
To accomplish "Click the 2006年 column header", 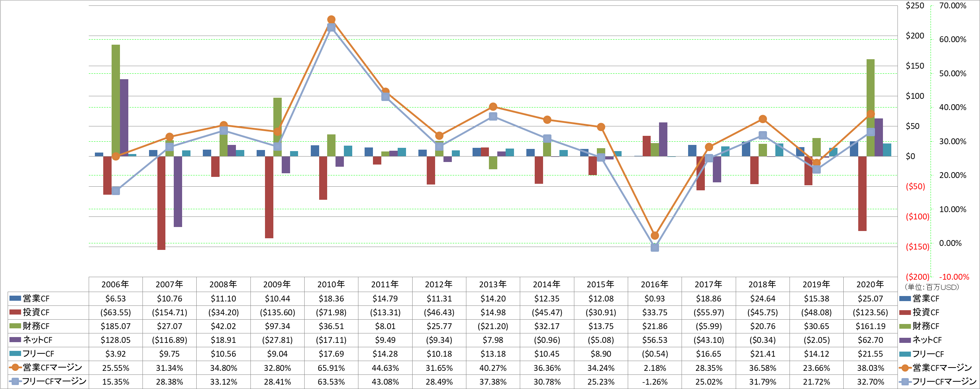I will coord(115,284).
